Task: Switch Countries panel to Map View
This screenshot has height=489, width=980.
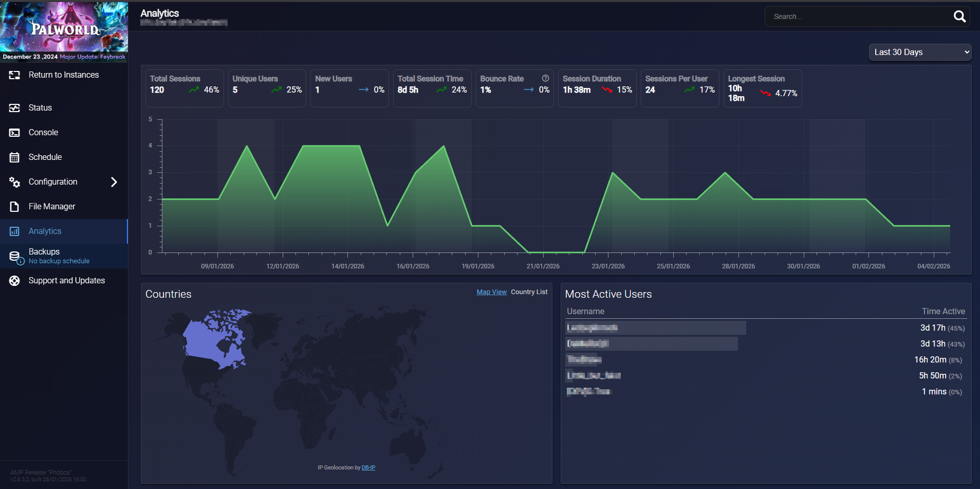Action: tap(491, 292)
